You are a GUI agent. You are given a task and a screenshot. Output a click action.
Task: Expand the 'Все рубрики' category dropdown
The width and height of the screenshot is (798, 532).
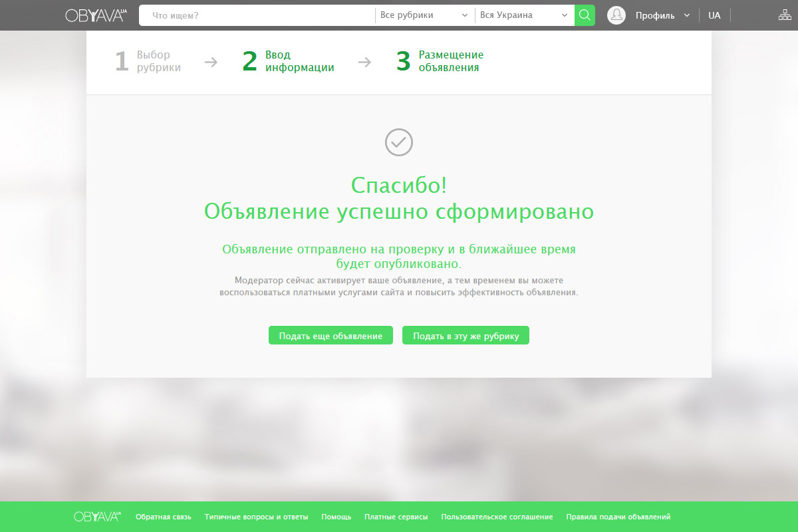(x=424, y=15)
